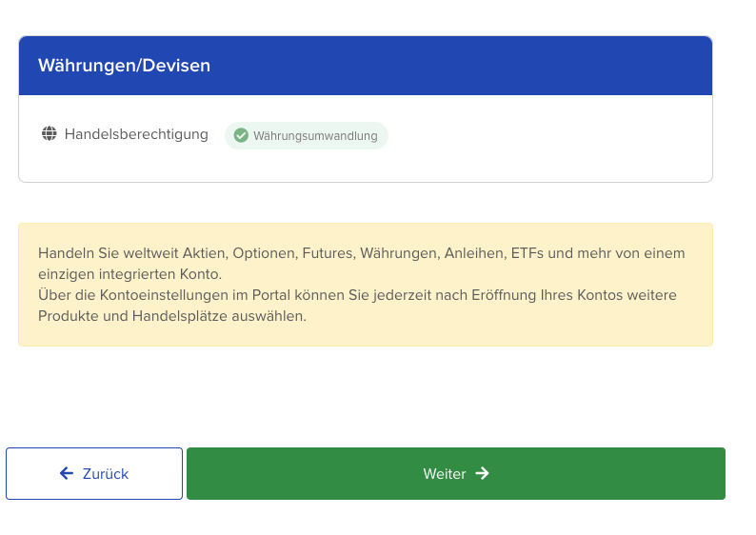This screenshot has width=756, height=535.
Task: Click the word 'ETFs' in the notice
Action: [x=527, y=253]
